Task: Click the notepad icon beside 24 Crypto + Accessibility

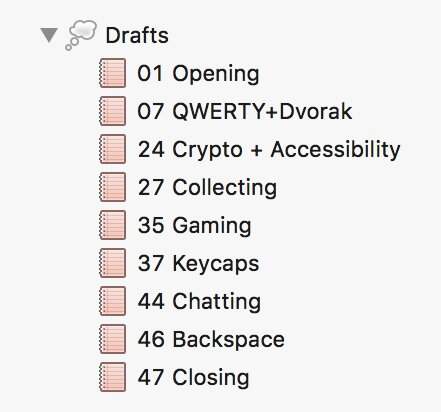Action: coord(113,149)
